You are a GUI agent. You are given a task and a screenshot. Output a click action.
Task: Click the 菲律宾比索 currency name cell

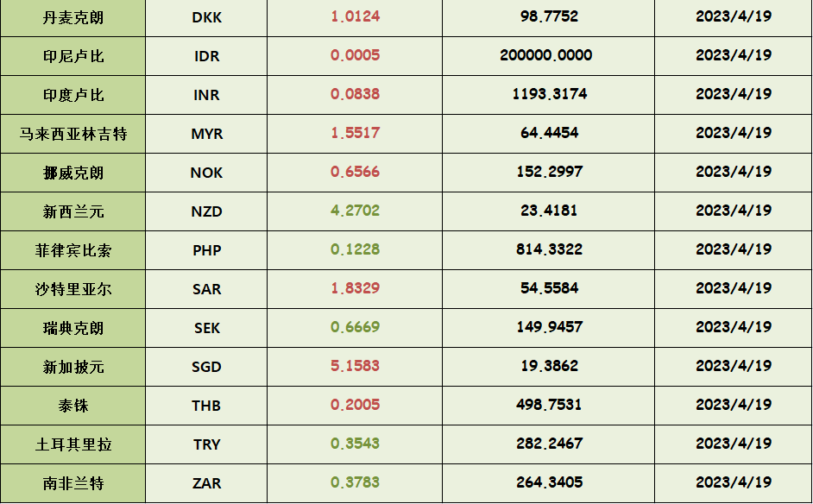tap(73, 250)
